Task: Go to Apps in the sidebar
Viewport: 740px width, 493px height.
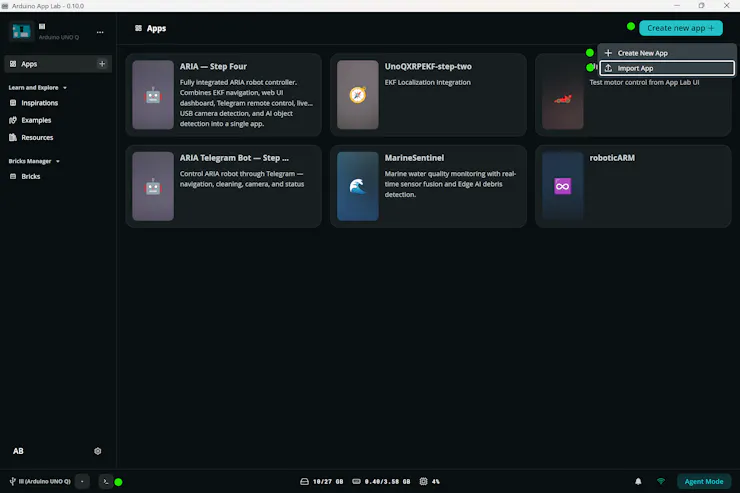Action: pos(58,64)
